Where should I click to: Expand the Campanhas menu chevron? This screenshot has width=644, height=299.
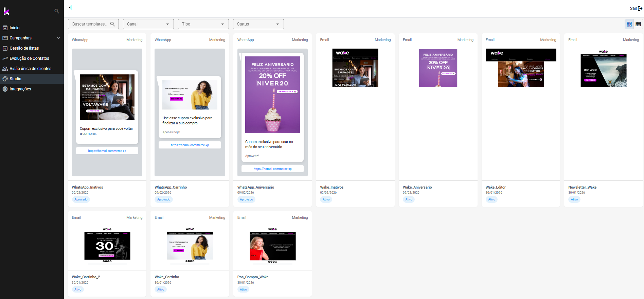tap(58, 38)
